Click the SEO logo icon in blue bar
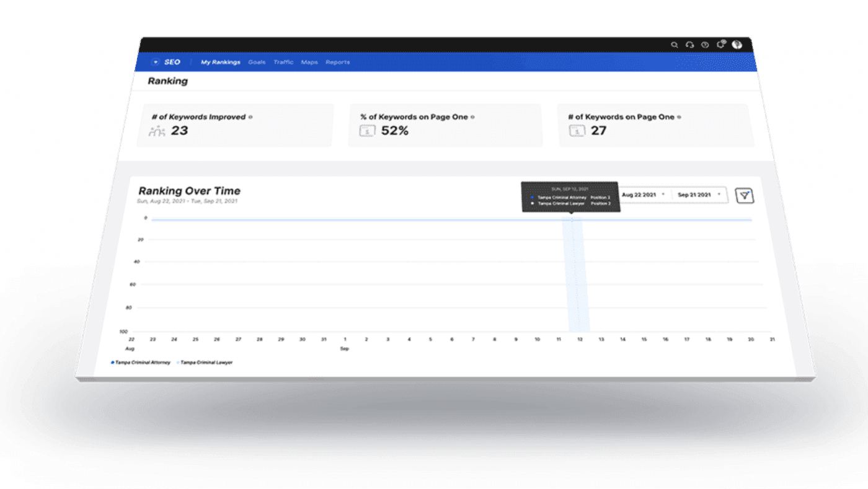Screen dimensions: 868x489 pos(156,62)
